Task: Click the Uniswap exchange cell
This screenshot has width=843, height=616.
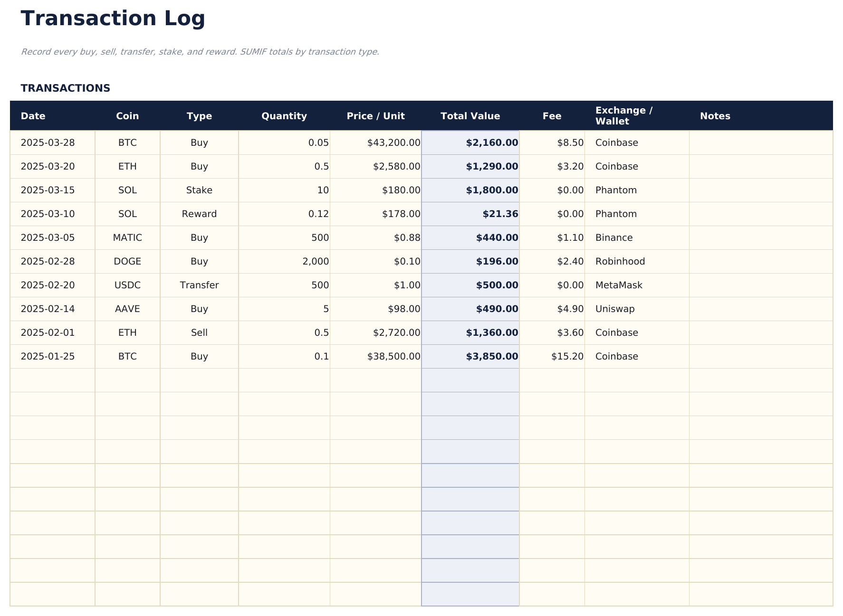Action: tap(615, 309)
